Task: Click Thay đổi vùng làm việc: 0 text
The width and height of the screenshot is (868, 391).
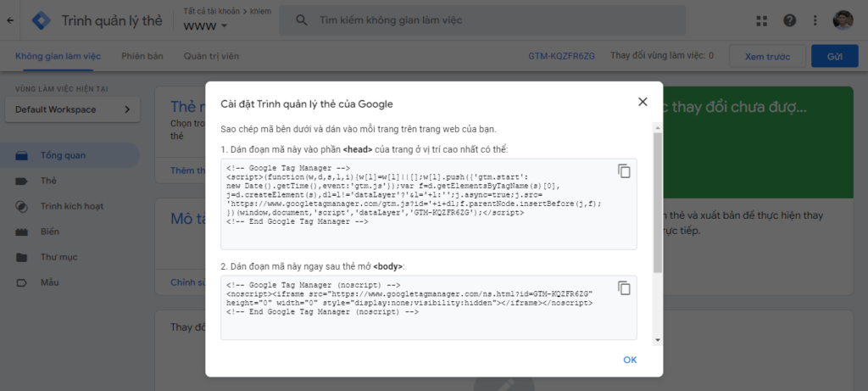Action: [x=661, y=55]
